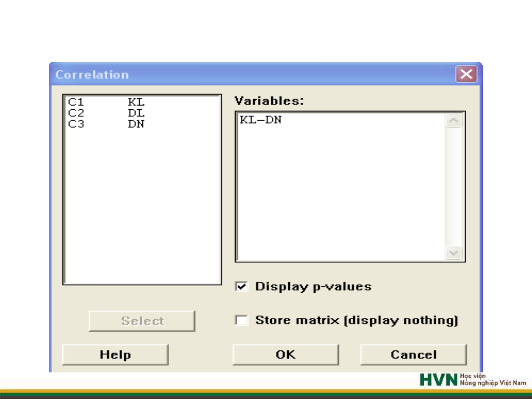Click the Correlation title bar text
The height and width of the screenshot is (399, 532).
click(92, 75)
